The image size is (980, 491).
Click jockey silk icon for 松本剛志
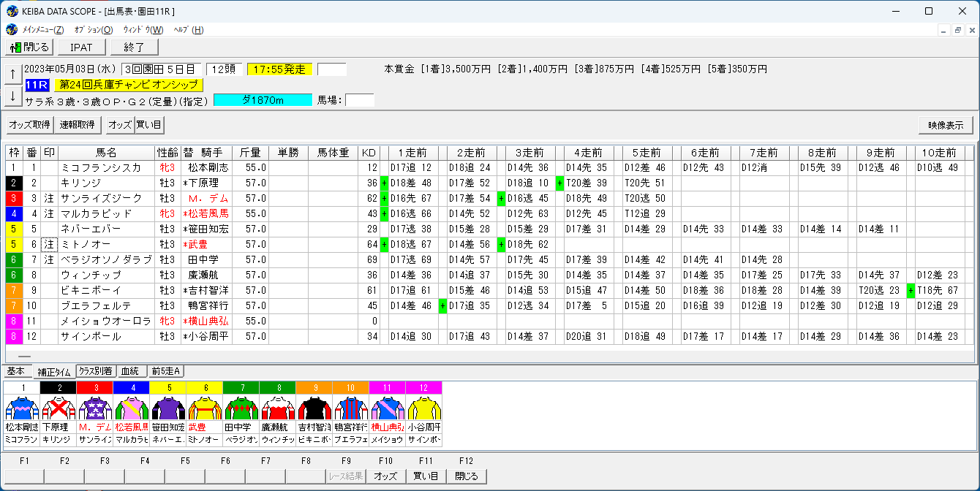(21, 407)
